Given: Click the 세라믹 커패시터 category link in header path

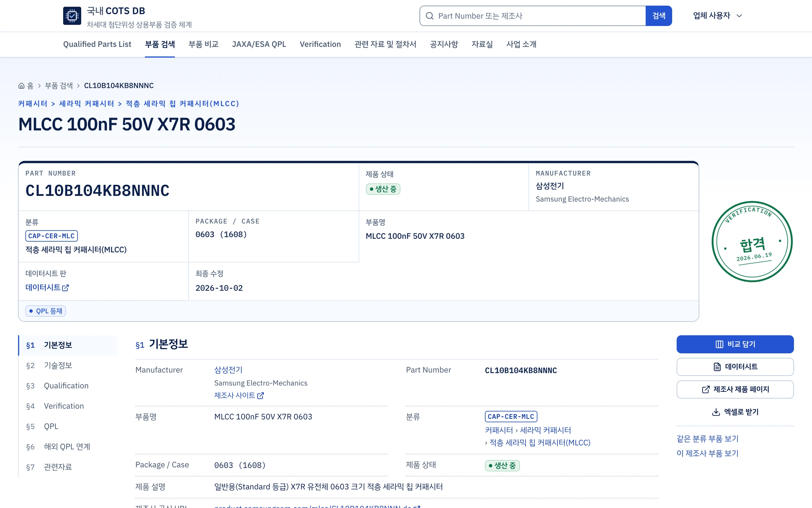Looking at the screenshot, I should (x=87, y=104).
